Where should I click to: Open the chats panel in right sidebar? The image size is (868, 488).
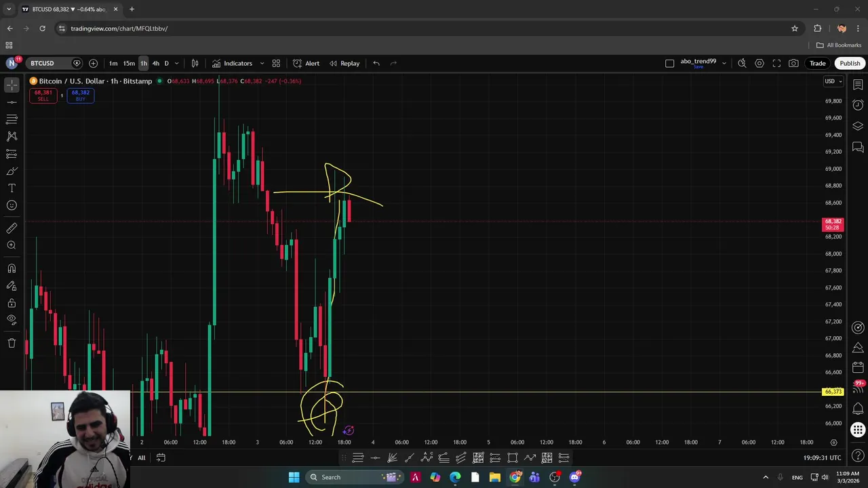(x=858, y=146)
